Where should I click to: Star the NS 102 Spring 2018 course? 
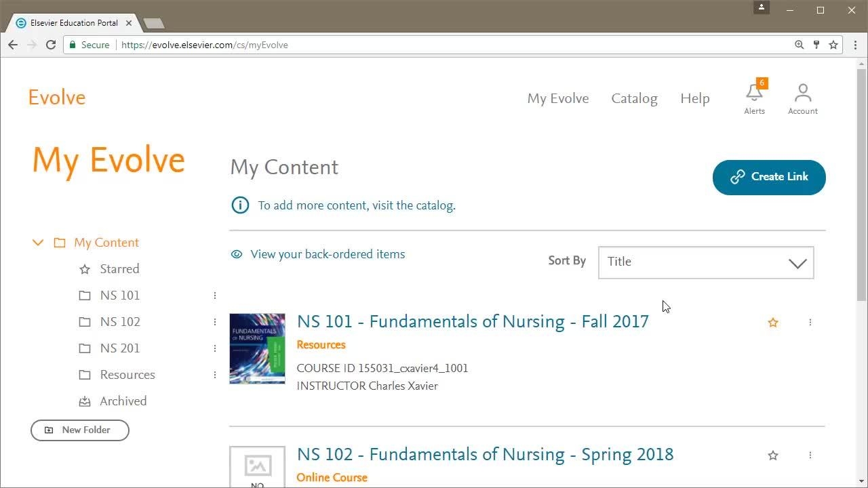coord(772,455)
